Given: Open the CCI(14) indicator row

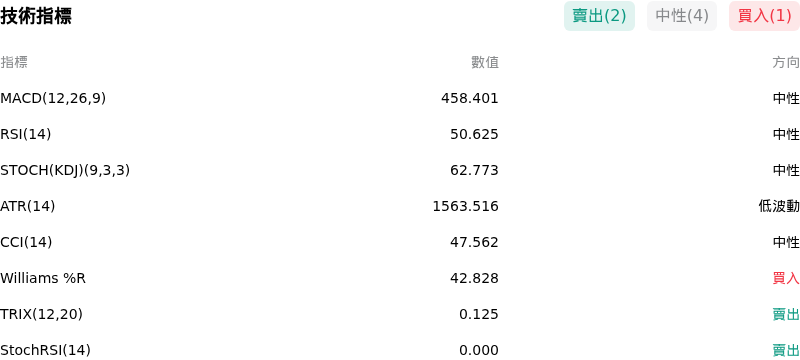Looking at the screenshot, I should tap(400, 242).
